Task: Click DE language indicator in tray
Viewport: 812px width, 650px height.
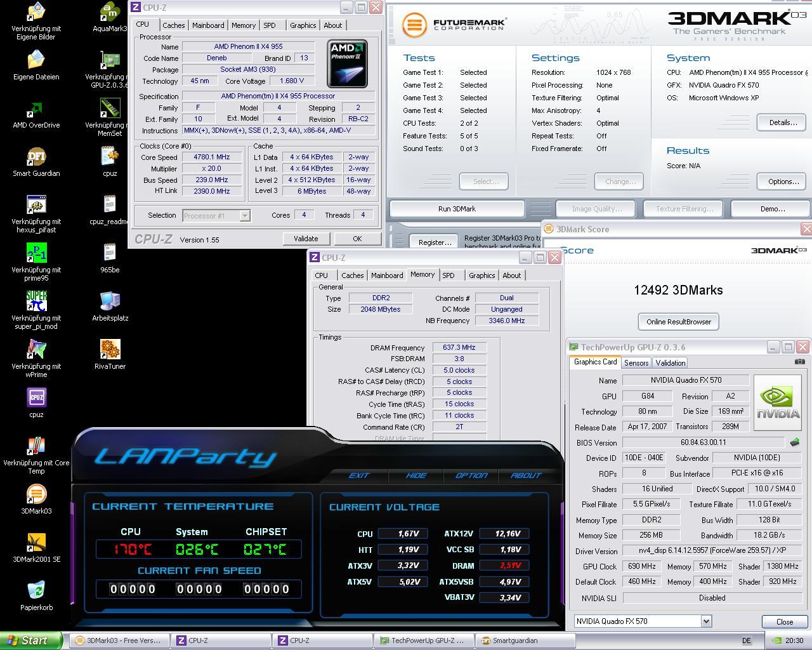Action: tap(746, 640)
